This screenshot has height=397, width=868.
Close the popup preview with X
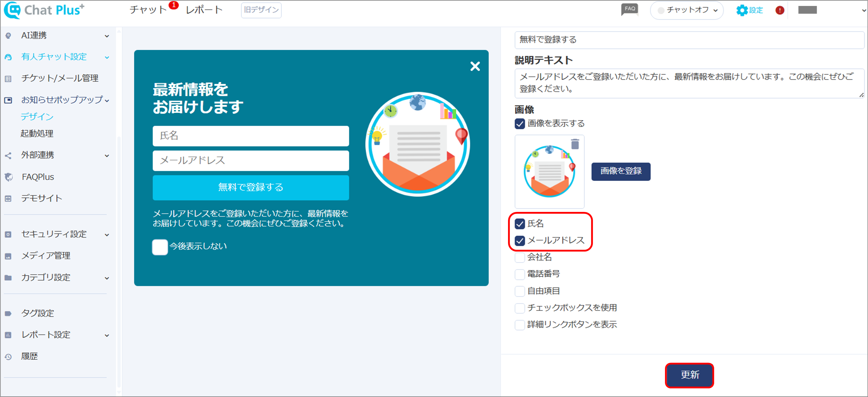pos(475,66)
